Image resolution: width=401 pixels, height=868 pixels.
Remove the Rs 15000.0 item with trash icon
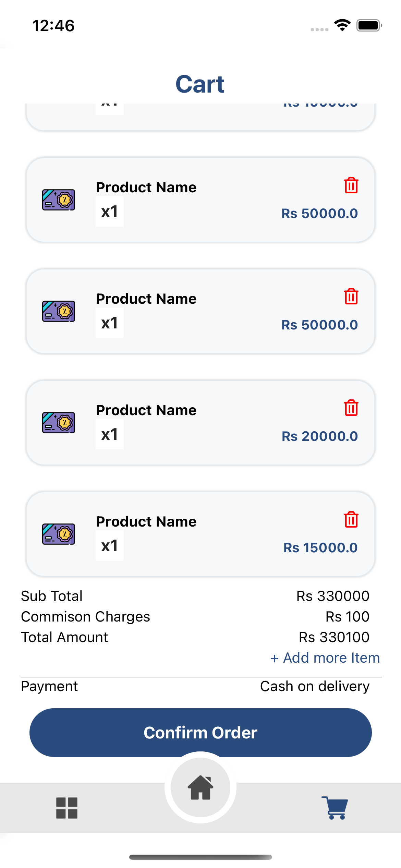tap(351, 520)
